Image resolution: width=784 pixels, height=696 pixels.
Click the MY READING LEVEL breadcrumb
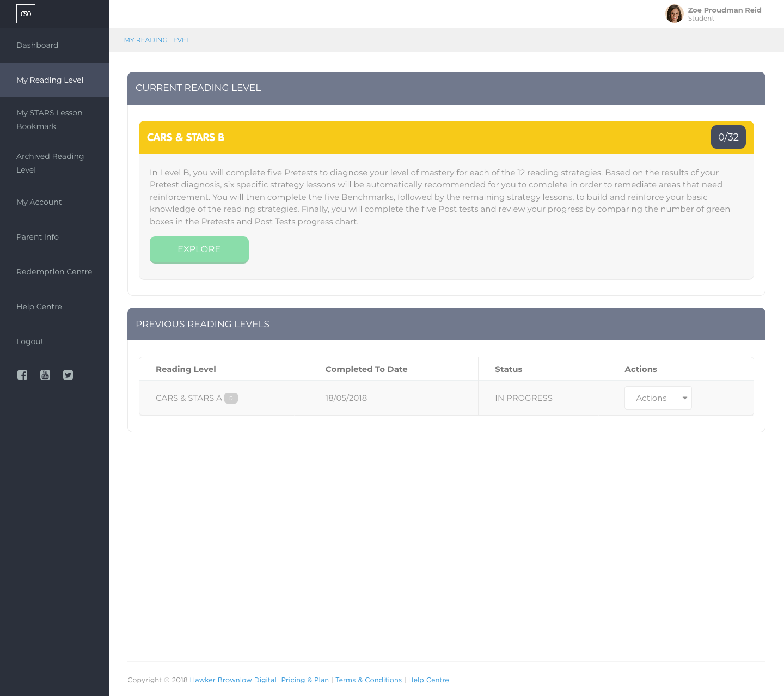pyautogui.click(x=157, y=40)
